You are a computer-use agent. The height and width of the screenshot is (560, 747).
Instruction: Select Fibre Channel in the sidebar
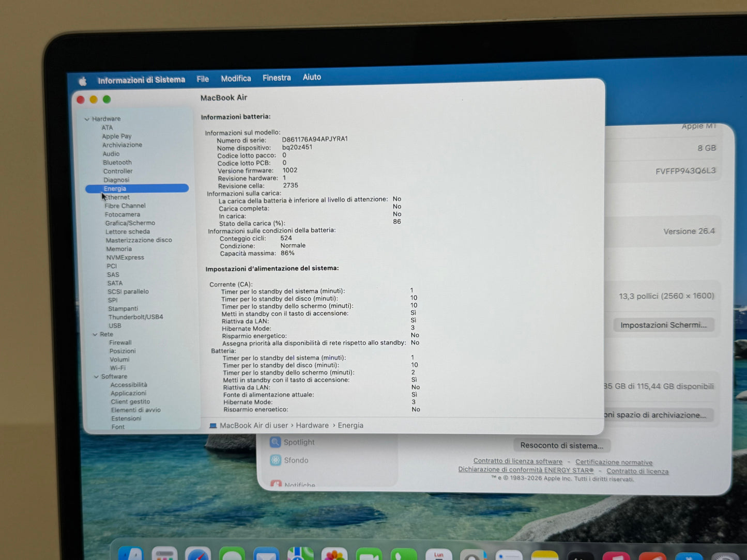125,206
